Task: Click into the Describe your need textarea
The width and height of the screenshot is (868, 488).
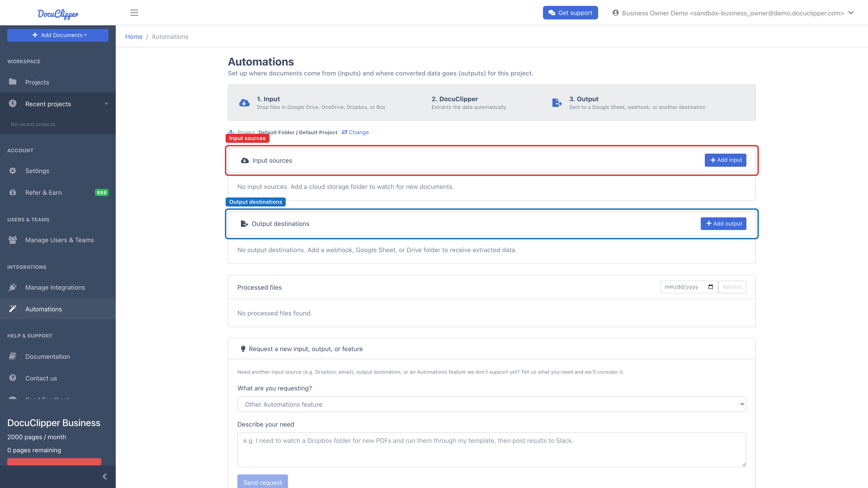Action: tap(492, 450)
